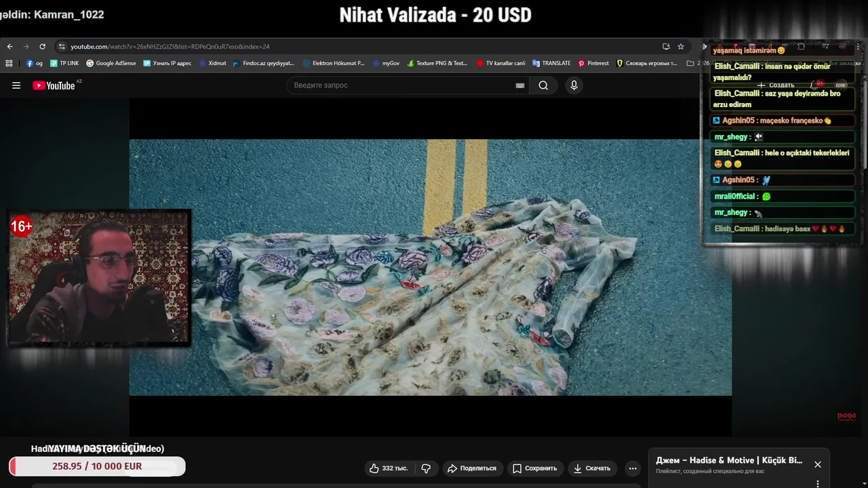Reload the YouTube page
The height and width of the screenshot is (488, 868).
(42, 47)
